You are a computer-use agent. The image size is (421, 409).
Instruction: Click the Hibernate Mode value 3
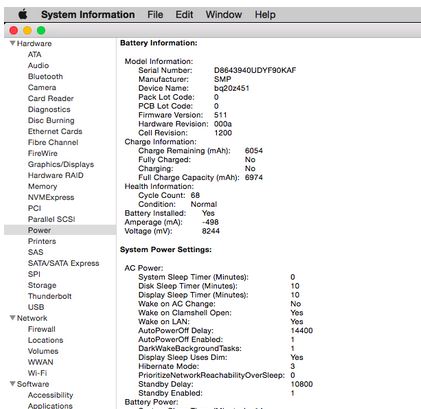point(293,366)
